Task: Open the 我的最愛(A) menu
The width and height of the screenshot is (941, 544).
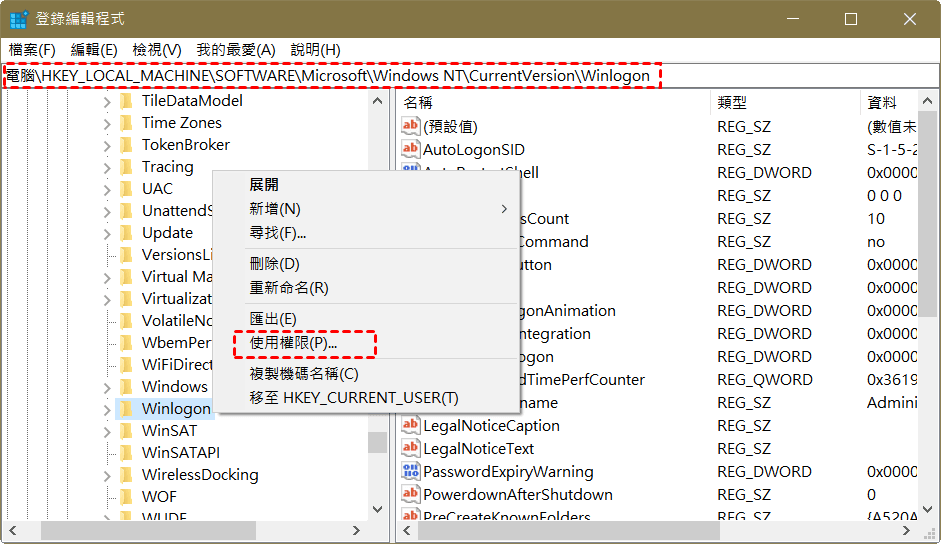Action: 236,50
